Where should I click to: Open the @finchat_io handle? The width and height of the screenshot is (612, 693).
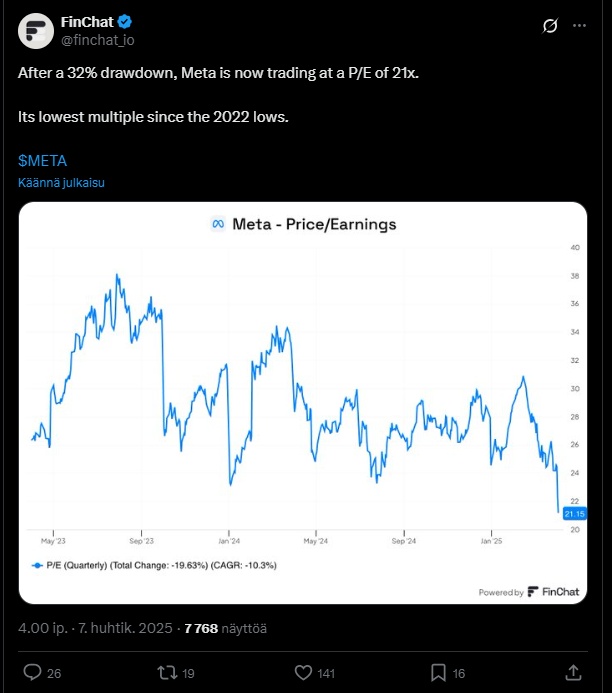tap(97, 40)
